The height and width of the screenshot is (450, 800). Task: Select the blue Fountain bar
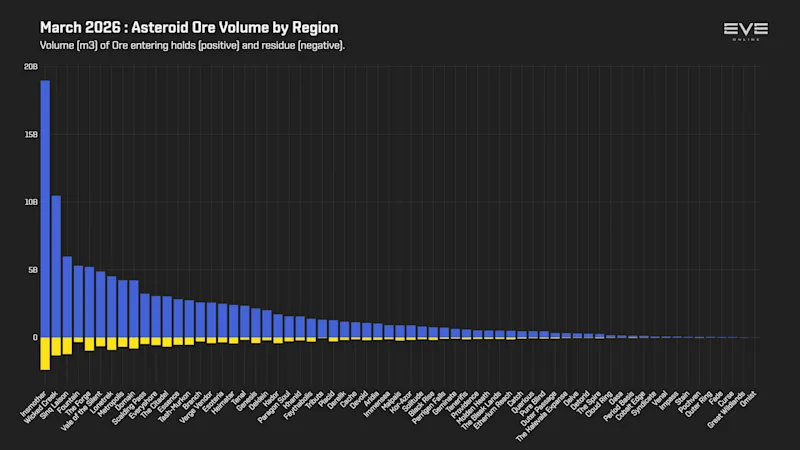[78, 302]
